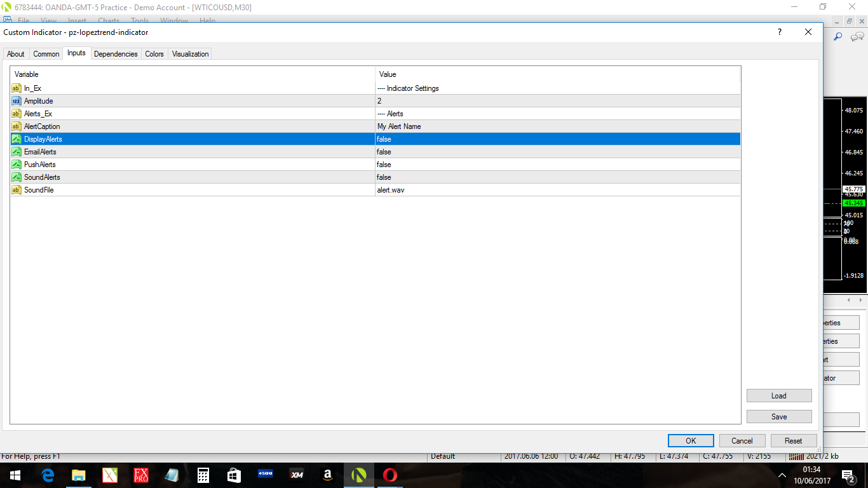Select the EmailAlerts false value cell
This screenshot has height=488, width=868.
(558, 152)
